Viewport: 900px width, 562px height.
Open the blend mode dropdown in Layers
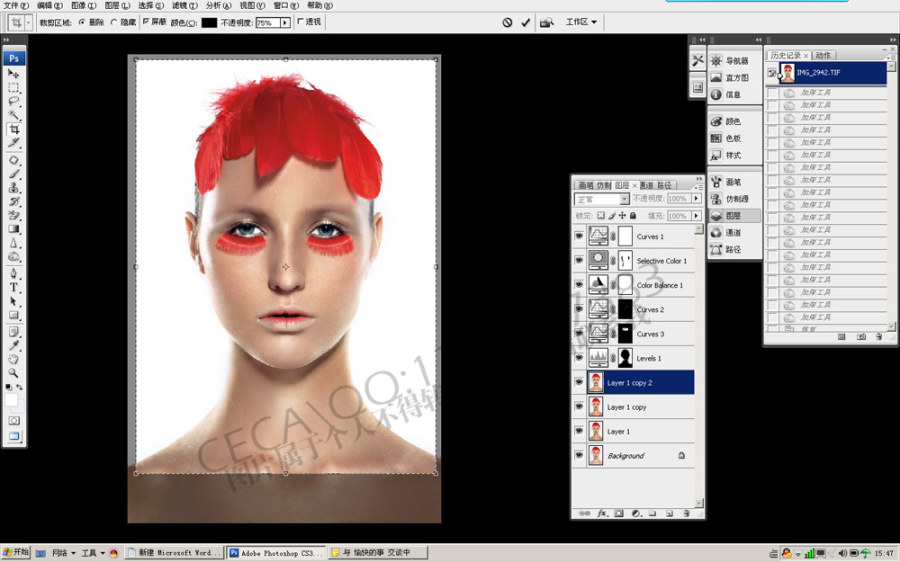point(602,199)
